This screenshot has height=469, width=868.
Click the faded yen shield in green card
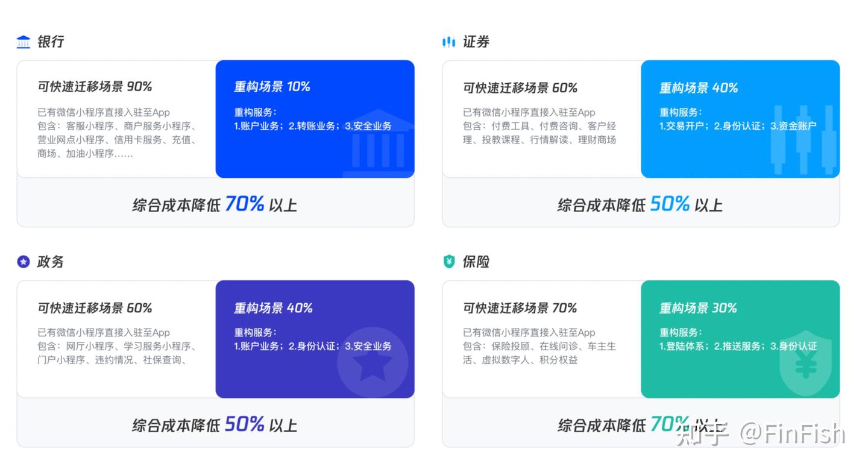pos(805,363)
